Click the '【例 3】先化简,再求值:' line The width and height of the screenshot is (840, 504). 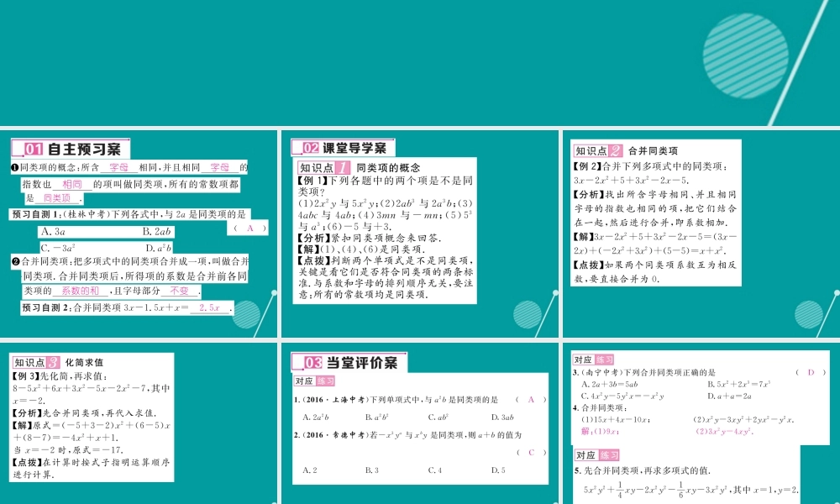tap(60, 376)
